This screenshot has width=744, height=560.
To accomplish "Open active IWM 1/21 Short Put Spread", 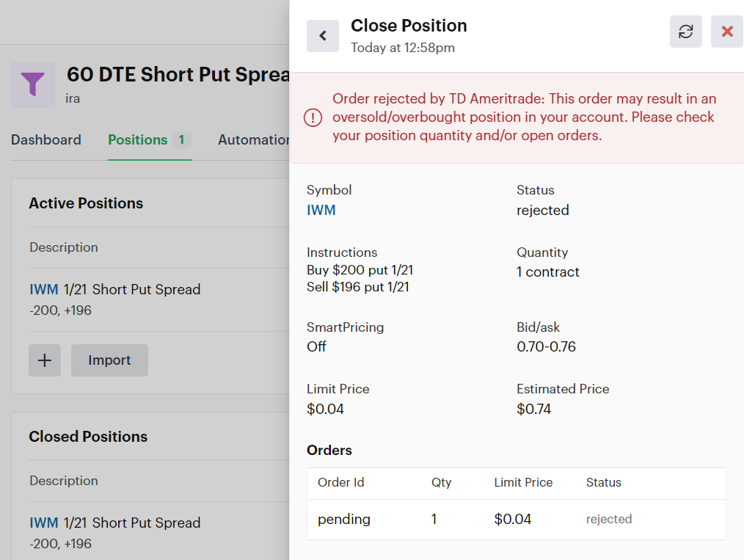I will tap(114, 289).
